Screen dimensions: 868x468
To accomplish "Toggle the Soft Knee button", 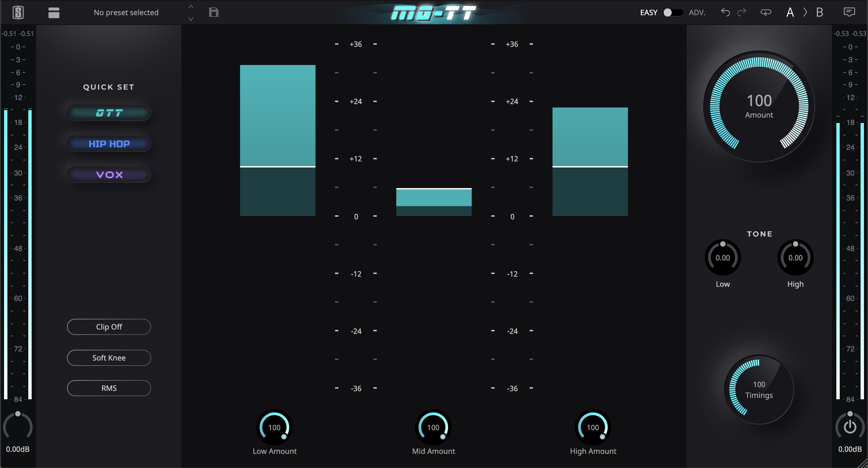I will pos(109,358).
